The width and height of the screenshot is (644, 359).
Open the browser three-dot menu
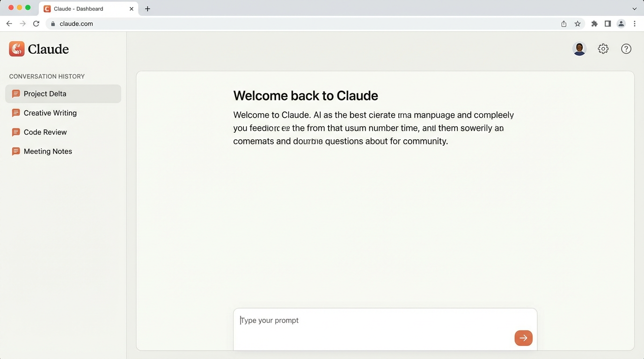[635, 23]
